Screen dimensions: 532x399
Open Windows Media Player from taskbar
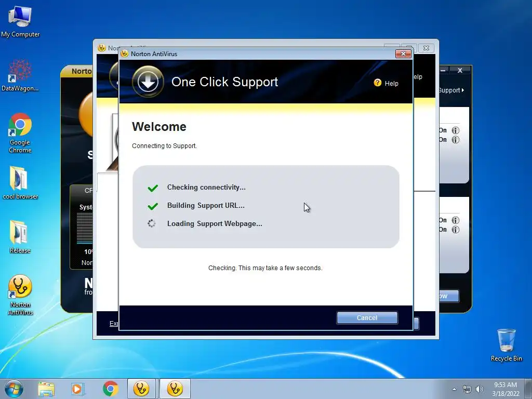coord(78,389)
